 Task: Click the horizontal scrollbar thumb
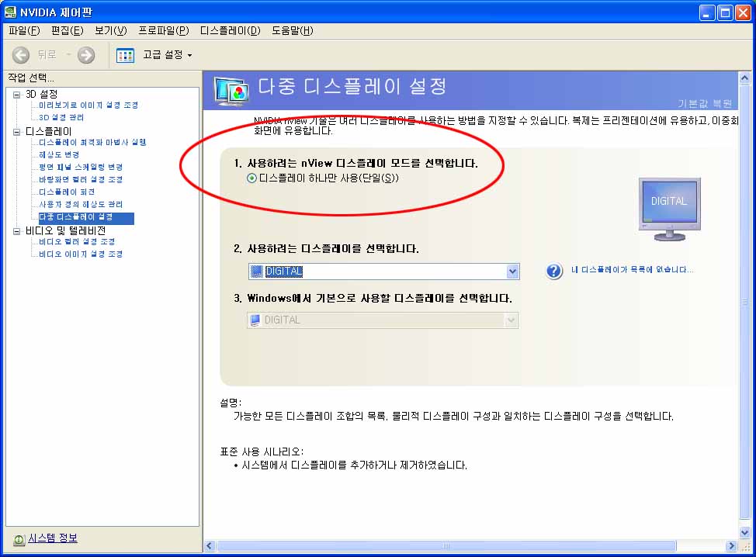(446, 546)
